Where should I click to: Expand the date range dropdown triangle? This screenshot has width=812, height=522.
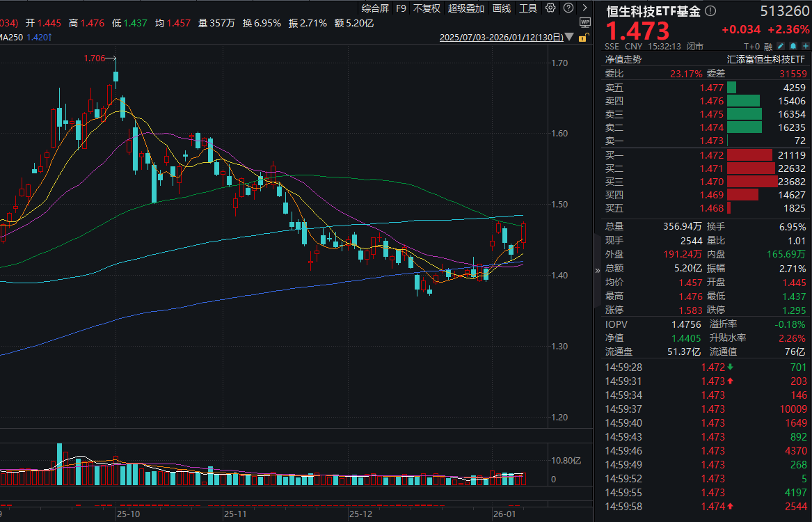[570, 38]
